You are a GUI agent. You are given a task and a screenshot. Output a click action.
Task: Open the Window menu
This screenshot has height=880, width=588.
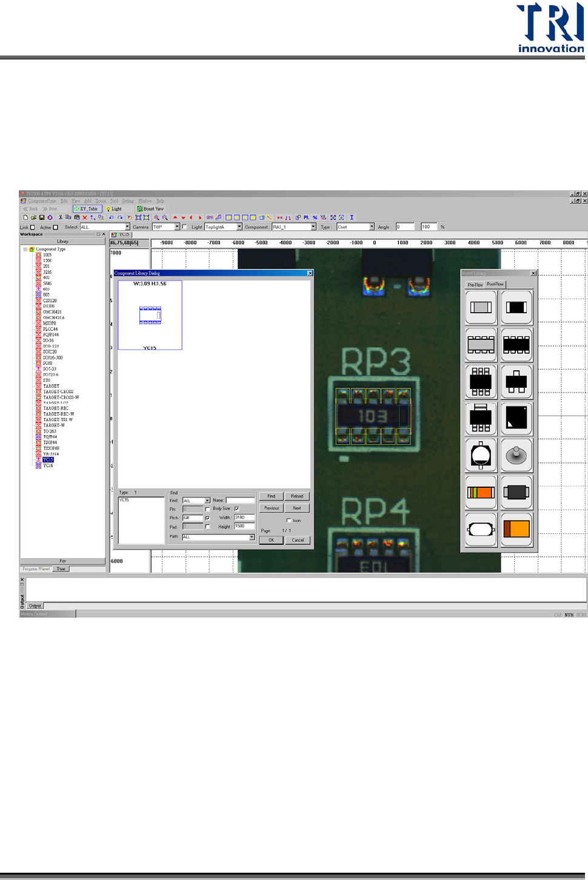point(145,201)
